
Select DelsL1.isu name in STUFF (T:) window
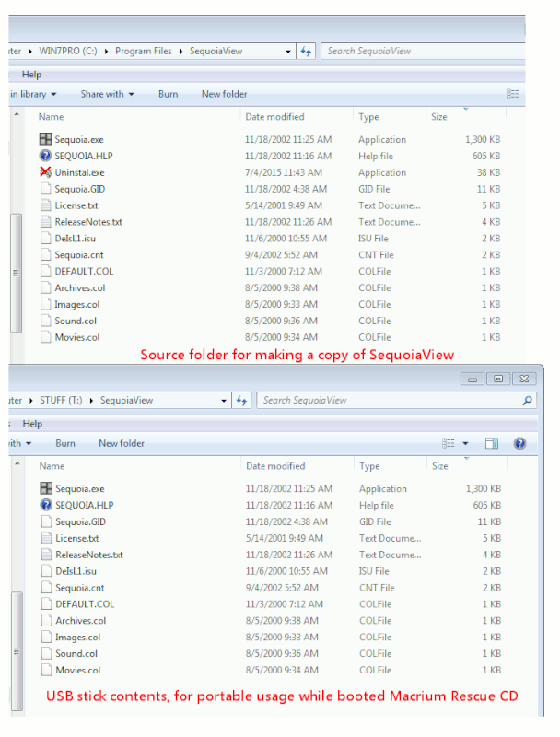(x=76, y=571)
